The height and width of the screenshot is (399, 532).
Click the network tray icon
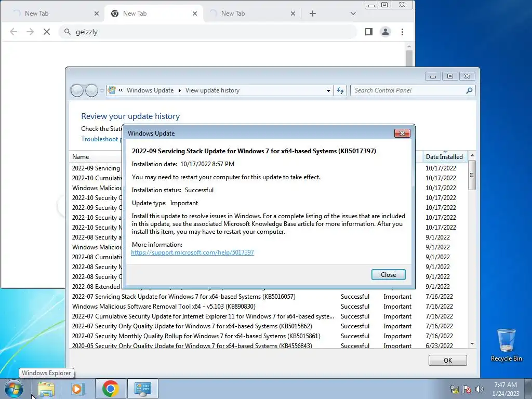tap(454, 389)
